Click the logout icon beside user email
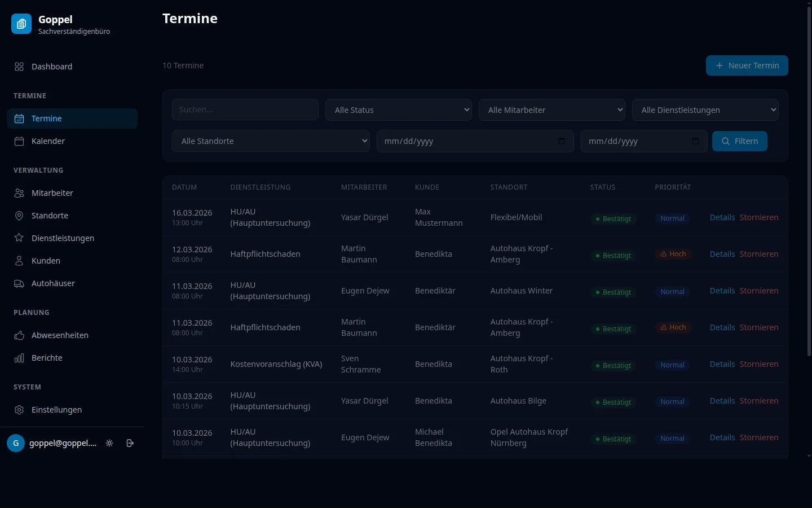 130,443
